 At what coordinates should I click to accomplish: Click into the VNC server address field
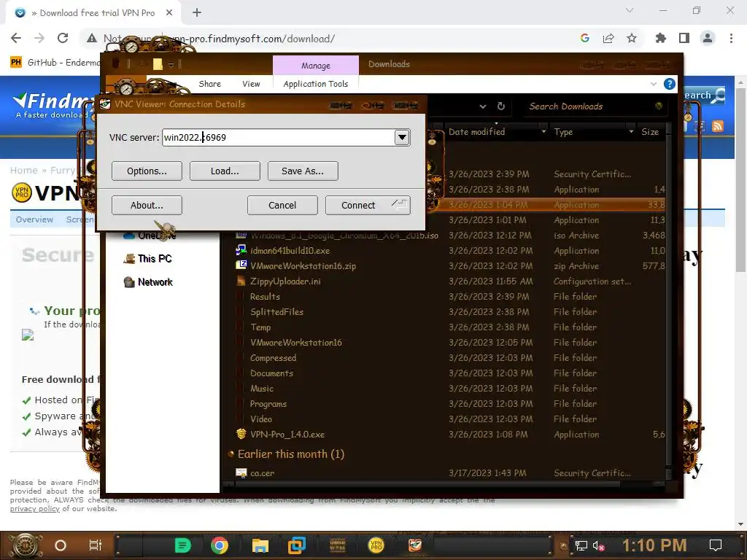[x=278, y=138]
